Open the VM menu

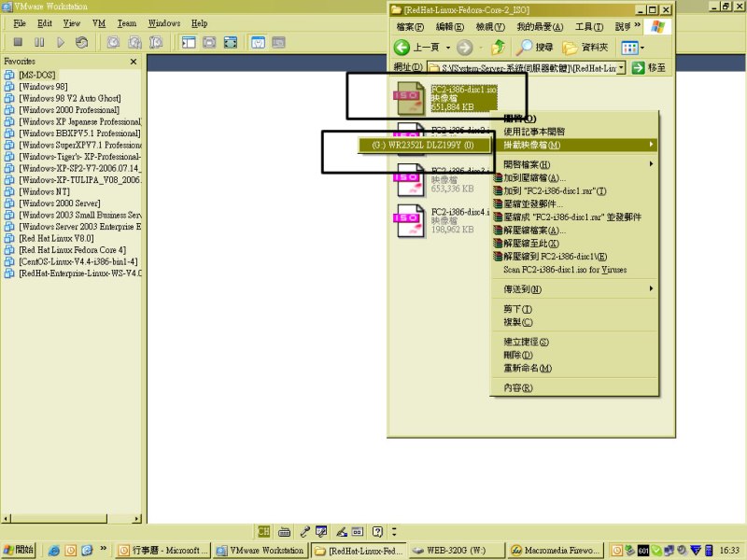click(99, 23)
